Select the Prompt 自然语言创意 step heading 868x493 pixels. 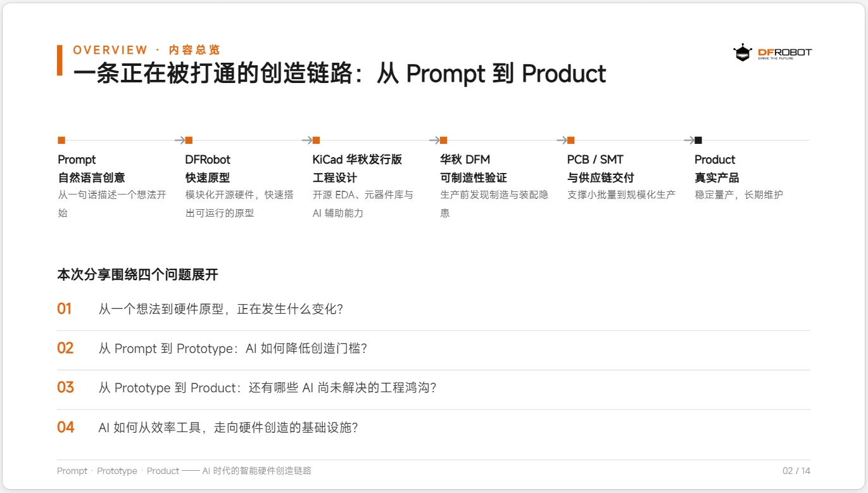[x=91, y=169]
